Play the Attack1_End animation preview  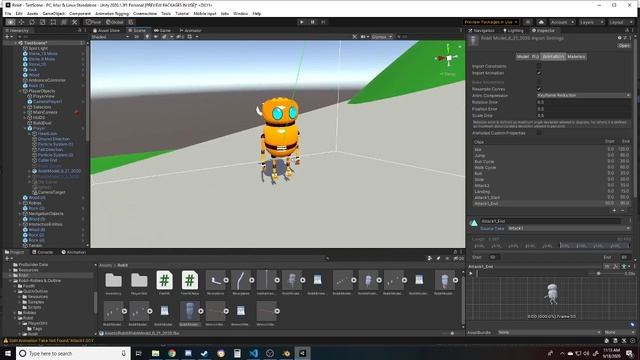tap(471, 273)
